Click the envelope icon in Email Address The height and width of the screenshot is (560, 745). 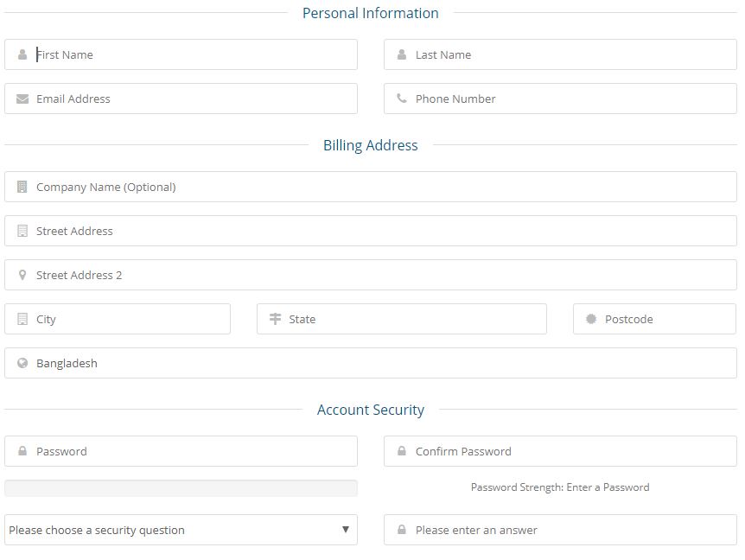coord(22,99)
